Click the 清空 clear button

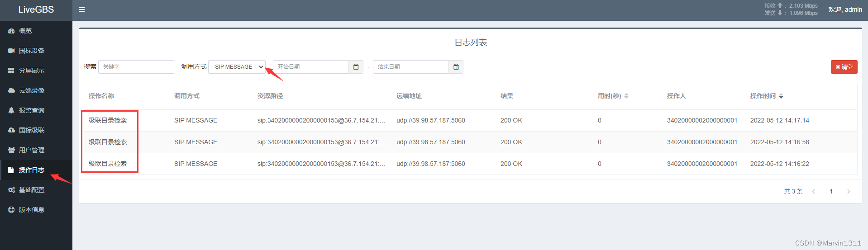click(x=844, y=67)
